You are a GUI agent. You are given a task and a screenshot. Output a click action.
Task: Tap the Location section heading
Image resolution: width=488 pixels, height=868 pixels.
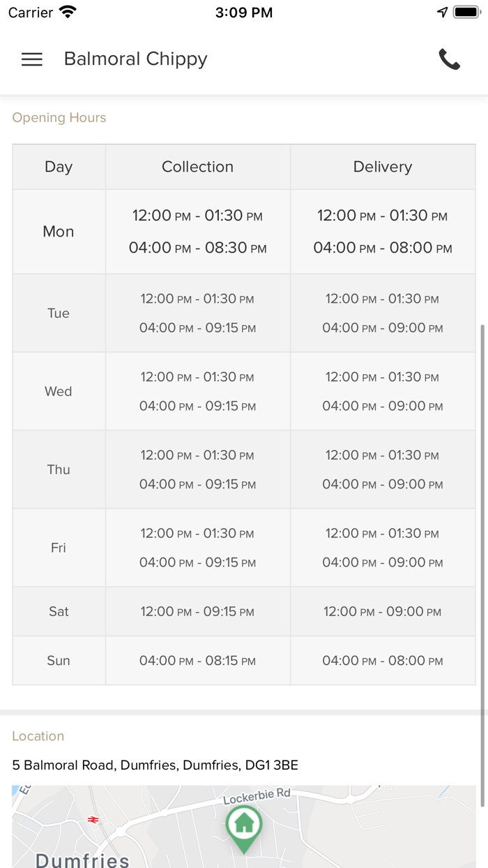(38, 736)
